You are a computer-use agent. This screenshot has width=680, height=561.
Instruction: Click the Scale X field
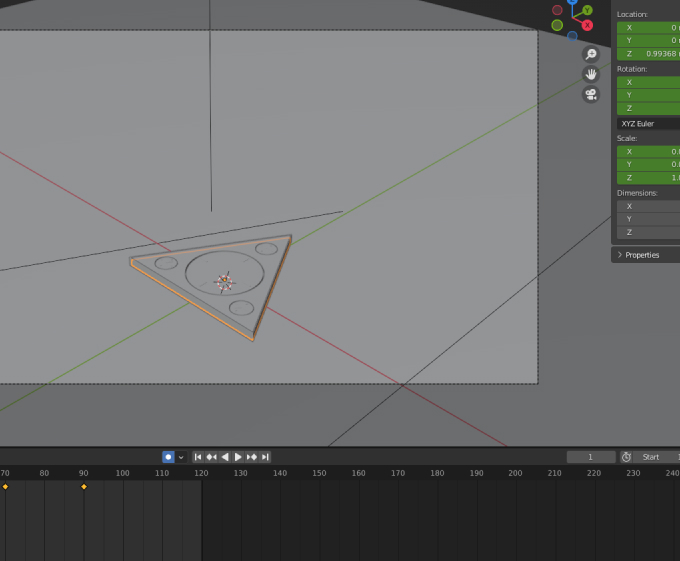tap(648, 152)
